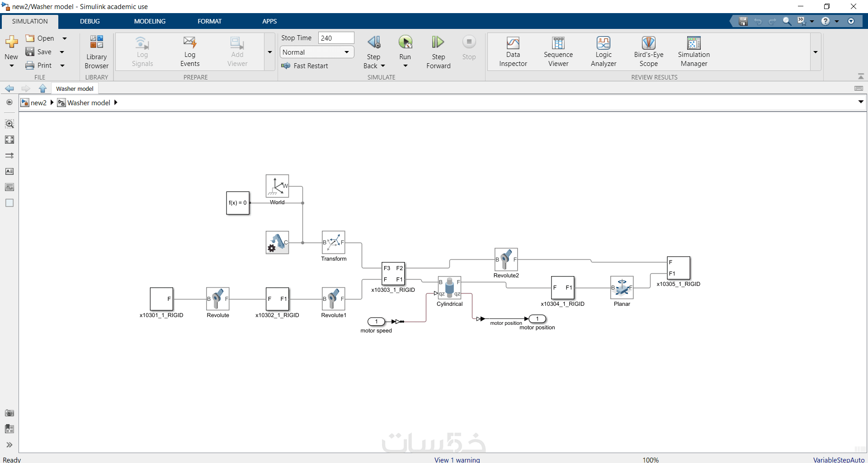Click the Print icon
Viewport: 868px width, 463px height.
(30, 65)
